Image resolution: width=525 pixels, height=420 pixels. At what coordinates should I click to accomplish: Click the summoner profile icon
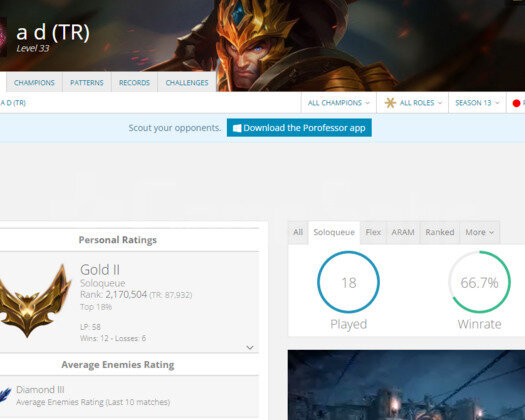tap(3, 37)
